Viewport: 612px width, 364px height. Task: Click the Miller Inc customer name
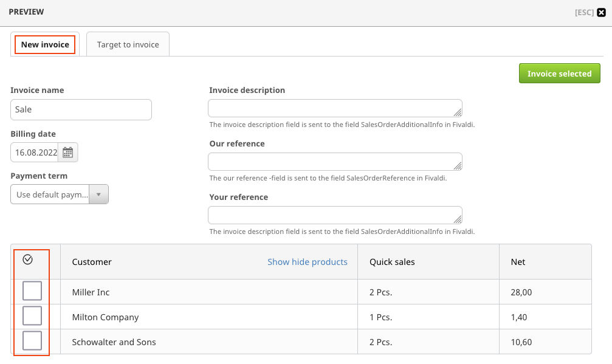point(91,292)
